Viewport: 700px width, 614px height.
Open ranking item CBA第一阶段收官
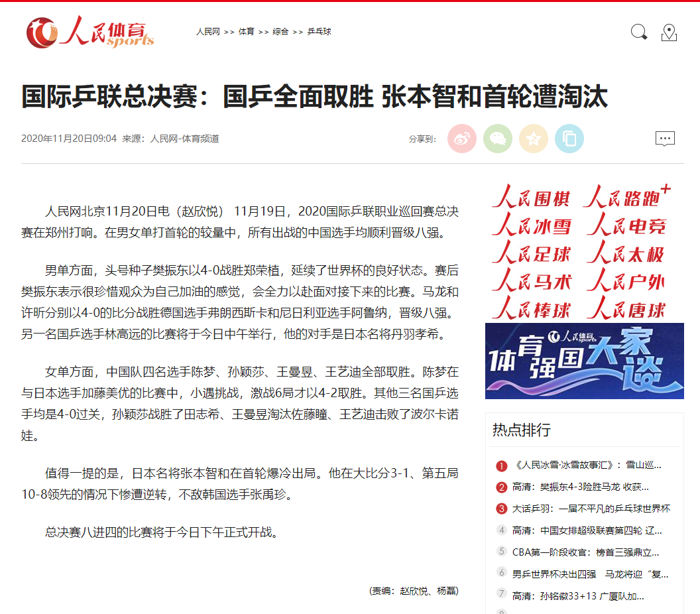click(x=585, y=552)
